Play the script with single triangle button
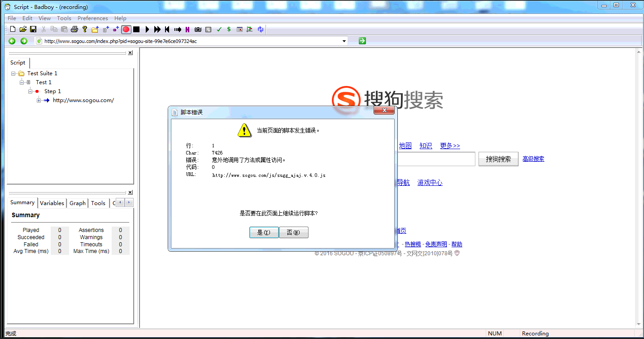The height and width of the screenshot is (339, 644). [x=147, y=30]
